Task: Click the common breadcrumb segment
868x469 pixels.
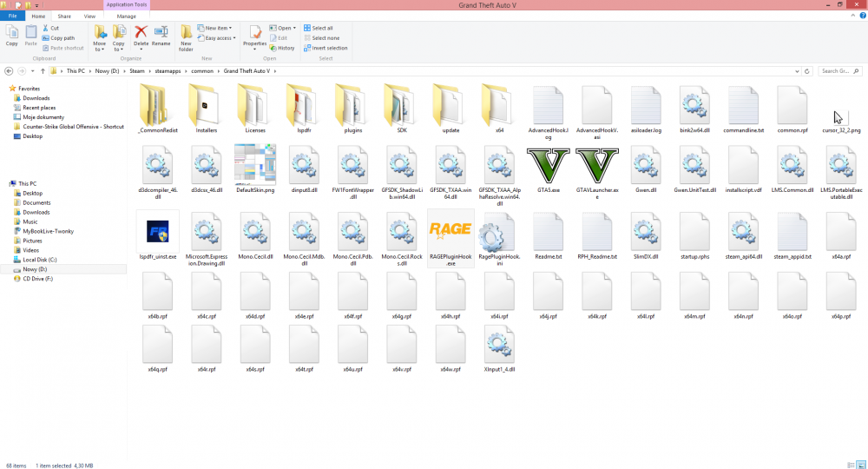Action: tap(202, 71)
